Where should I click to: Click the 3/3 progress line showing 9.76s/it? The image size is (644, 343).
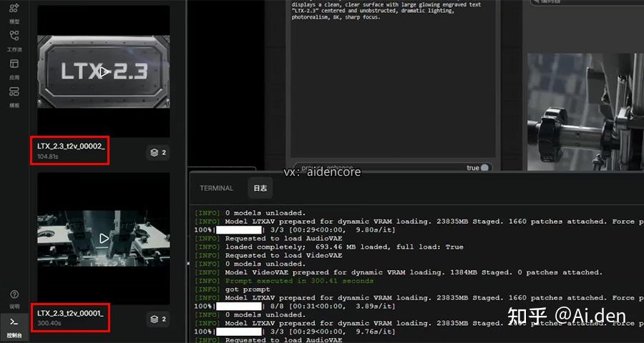[x=295, y=332]
